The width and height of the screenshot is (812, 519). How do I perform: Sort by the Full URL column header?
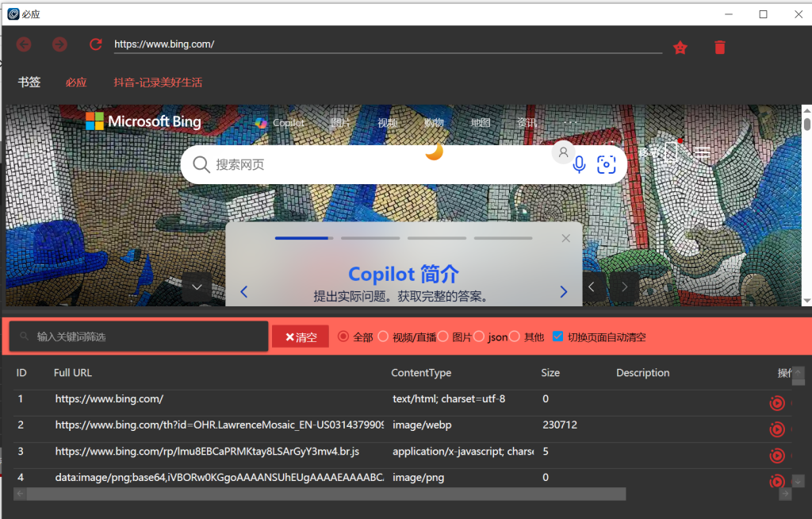pos(72,373)
